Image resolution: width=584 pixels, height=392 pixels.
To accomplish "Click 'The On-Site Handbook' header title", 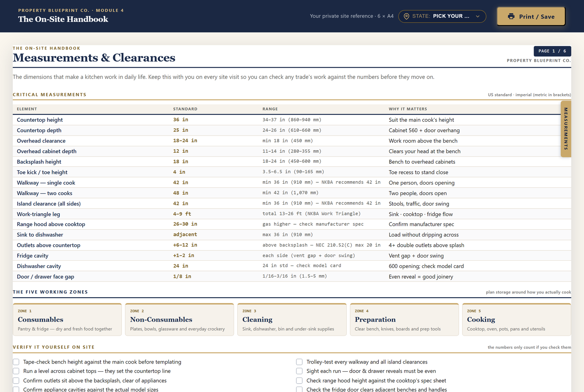I will click(x=63, y=19).
